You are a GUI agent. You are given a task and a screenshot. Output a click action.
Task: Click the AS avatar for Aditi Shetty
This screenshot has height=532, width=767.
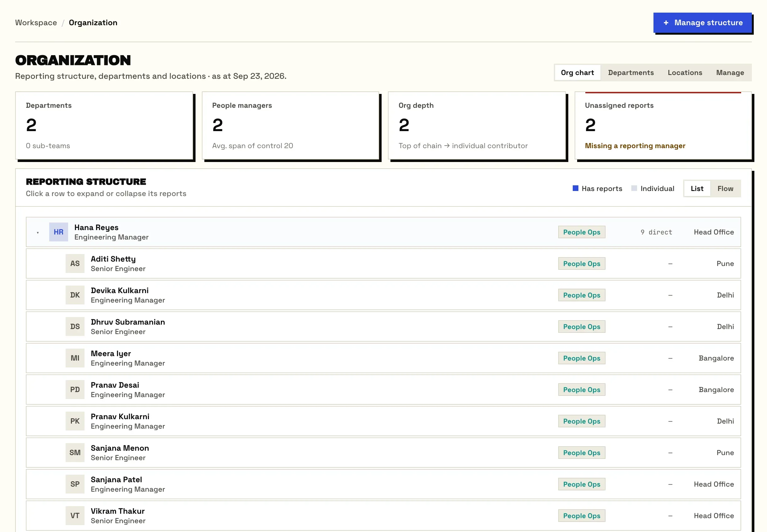click(75, 263)
